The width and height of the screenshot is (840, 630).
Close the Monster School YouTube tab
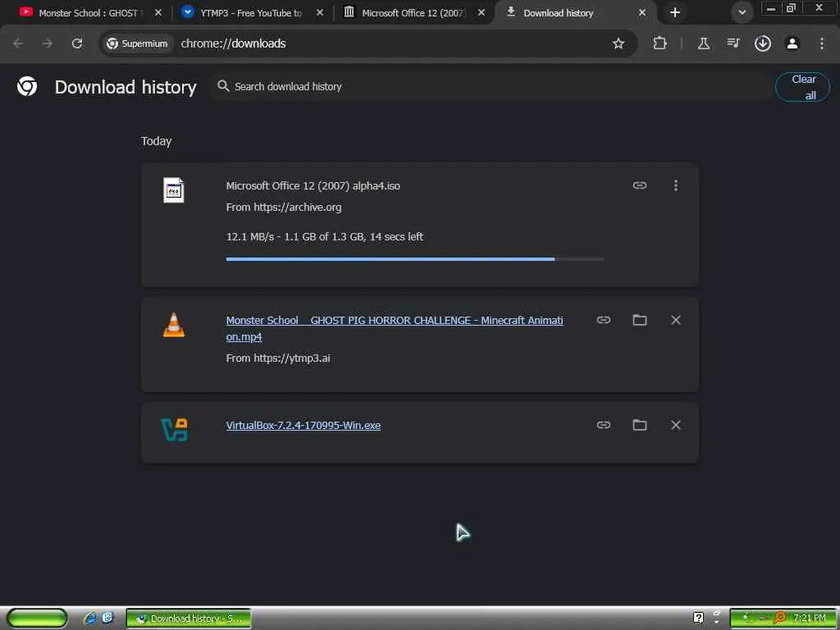pos(158,12)
